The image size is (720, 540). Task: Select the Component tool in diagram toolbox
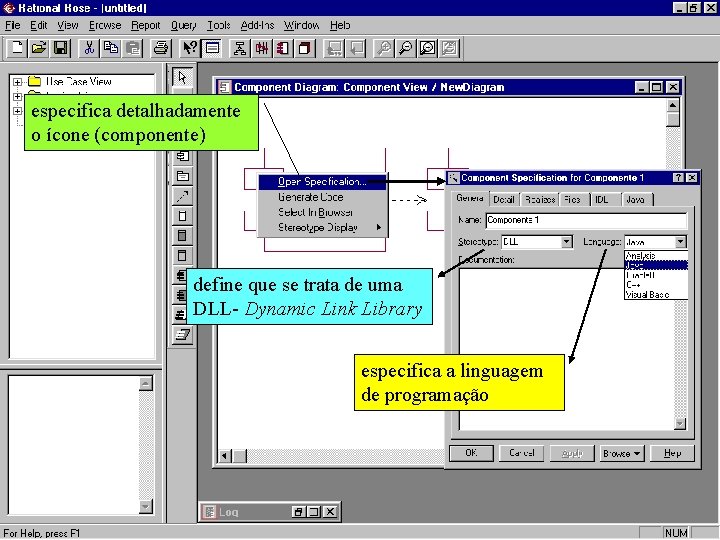tap(182, 156)
